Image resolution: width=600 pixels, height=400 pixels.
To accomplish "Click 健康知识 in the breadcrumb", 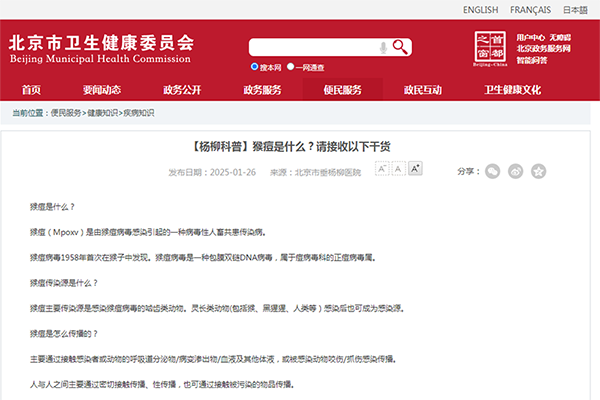I will pyautogui.click(x=102, y=113).
